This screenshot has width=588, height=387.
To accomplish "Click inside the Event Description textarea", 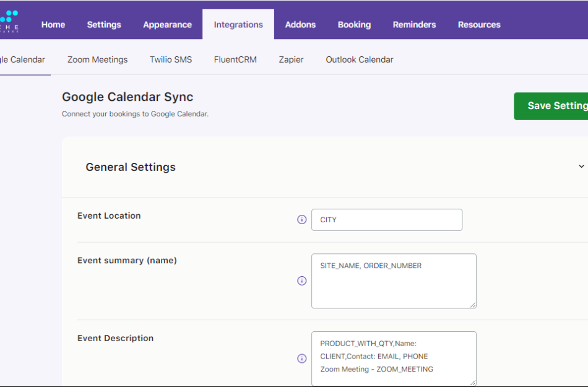I will point(394,359).
